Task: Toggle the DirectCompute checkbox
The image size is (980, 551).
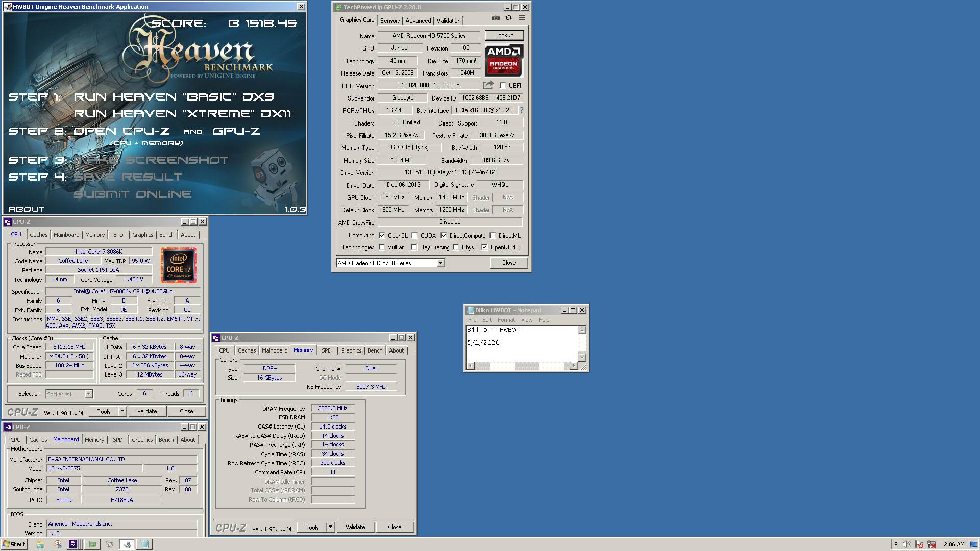Action: [x=444, y=236]
